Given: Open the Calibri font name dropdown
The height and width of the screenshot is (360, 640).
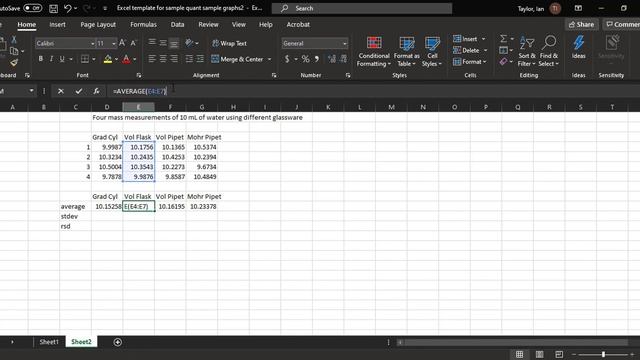Looking at the screenshot, I should 92,43.
